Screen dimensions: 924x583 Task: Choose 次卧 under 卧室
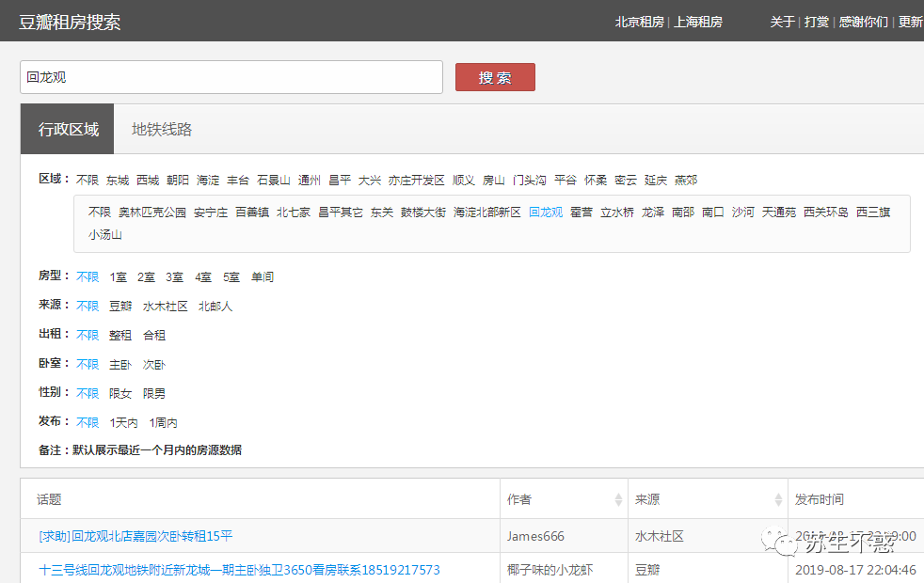pyautogui.click(x=154, y=365)
